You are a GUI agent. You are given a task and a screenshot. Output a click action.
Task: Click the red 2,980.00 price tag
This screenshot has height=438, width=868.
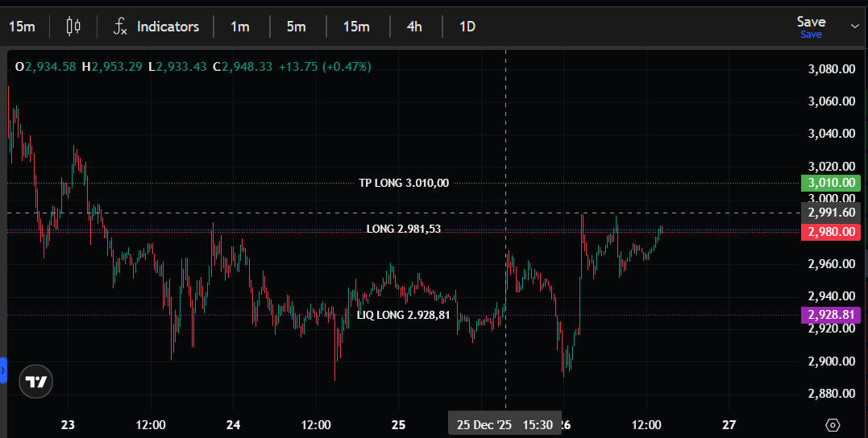coord(831,232)
